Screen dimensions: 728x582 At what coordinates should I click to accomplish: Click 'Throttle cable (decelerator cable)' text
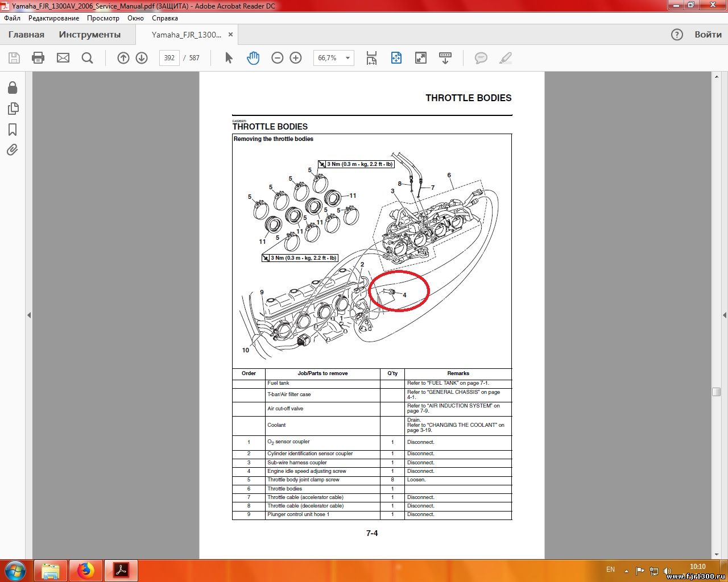click(x=305, y=506)
